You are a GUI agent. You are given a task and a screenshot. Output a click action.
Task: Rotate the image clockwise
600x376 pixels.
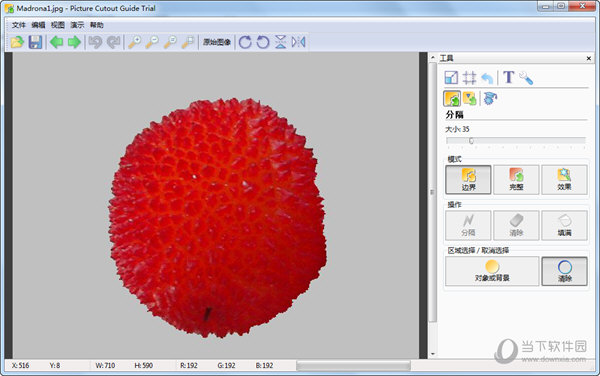[x=245, y=42]
